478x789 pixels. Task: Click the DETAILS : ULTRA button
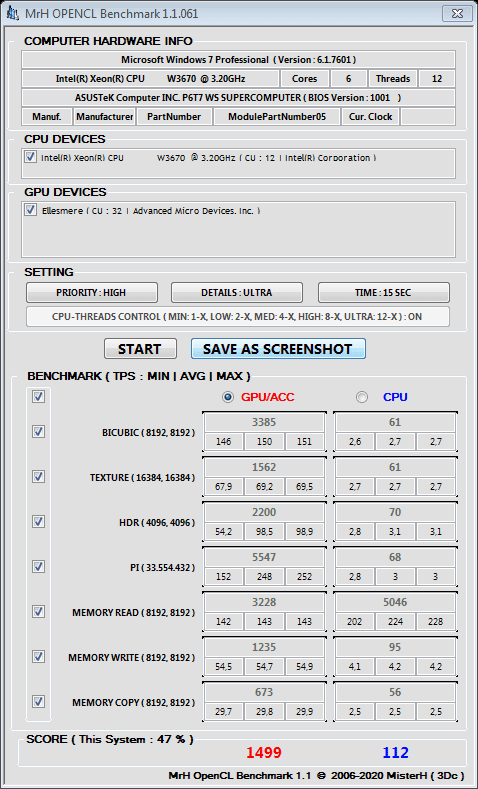236,292
